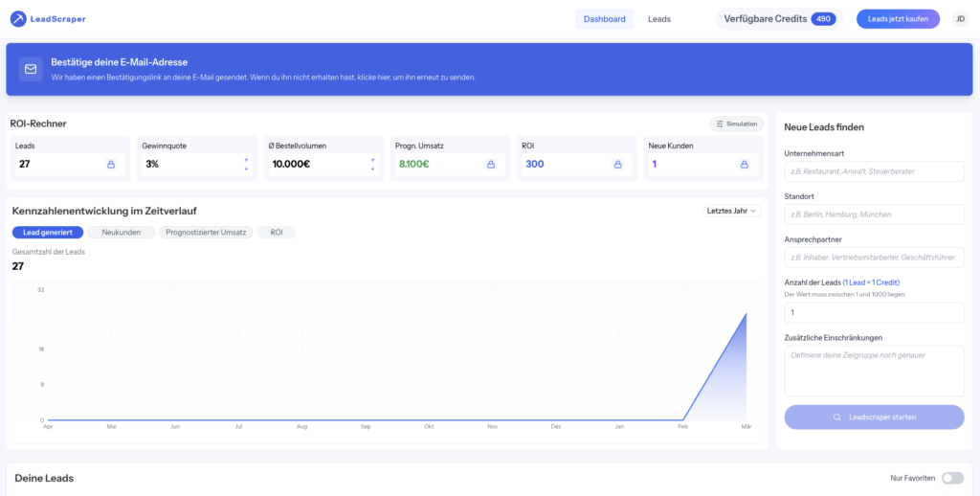This screenshot has width=980, height=496.
Task: Click the lock icon beside Progn. Umsatz
Action: tap(491, 165)
